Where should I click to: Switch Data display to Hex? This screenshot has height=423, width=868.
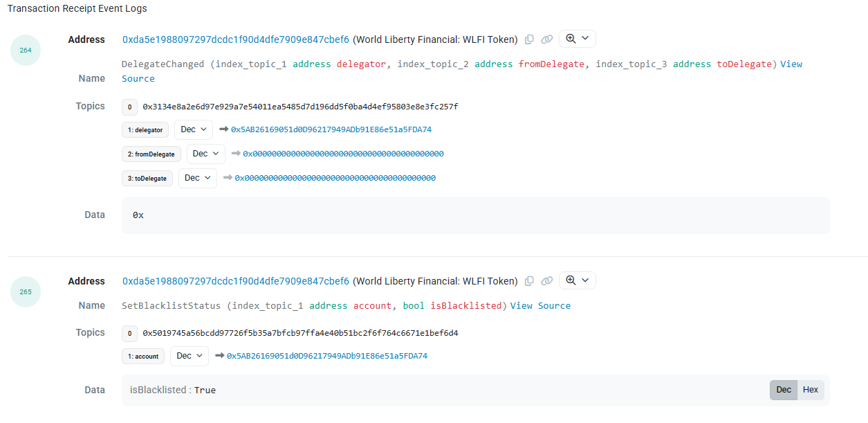click(810, 390)
